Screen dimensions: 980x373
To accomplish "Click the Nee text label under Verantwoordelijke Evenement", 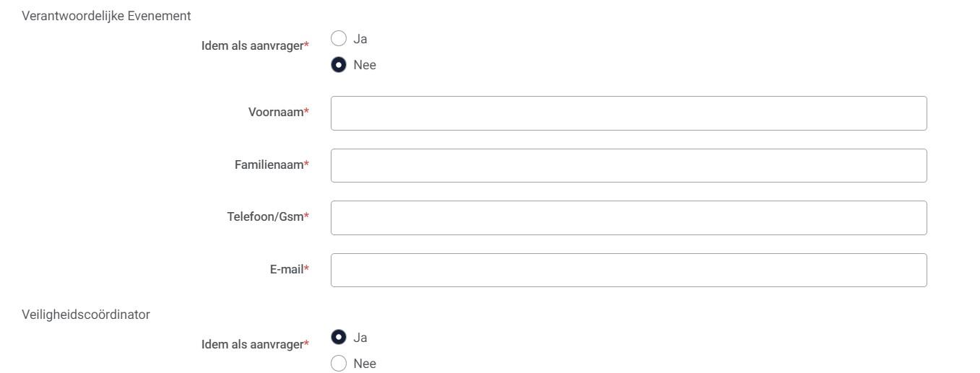I will point(365,65).
